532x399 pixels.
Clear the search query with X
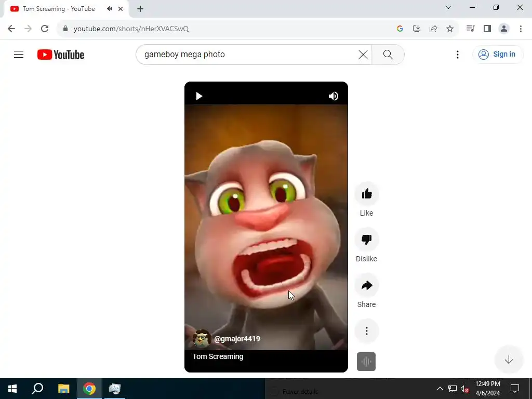[363, 55]
